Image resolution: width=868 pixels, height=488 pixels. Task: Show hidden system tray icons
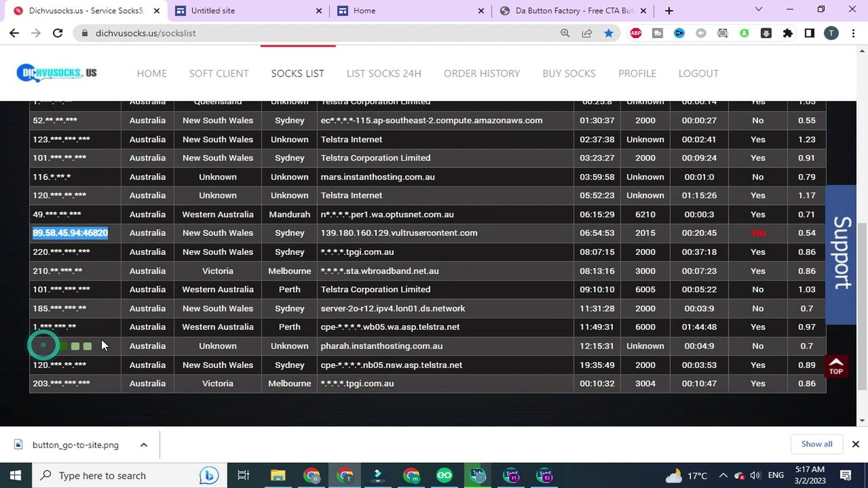723,475
